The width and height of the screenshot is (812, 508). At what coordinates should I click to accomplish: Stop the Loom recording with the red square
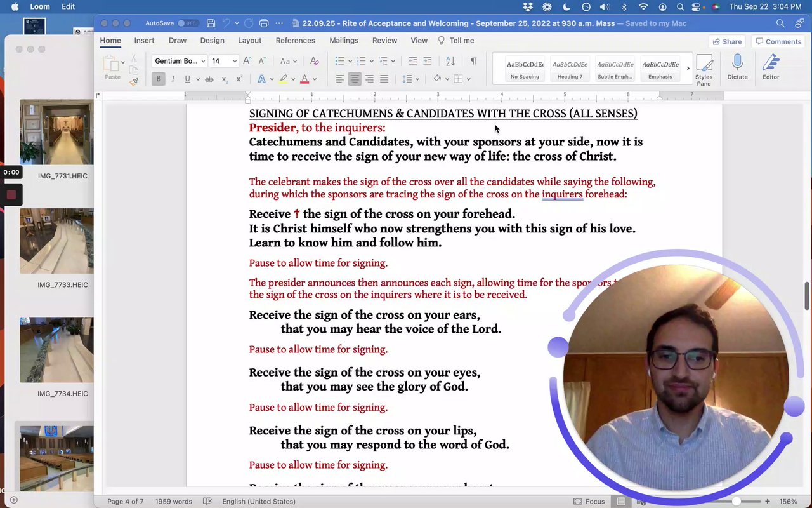click(x=11, y=195)
